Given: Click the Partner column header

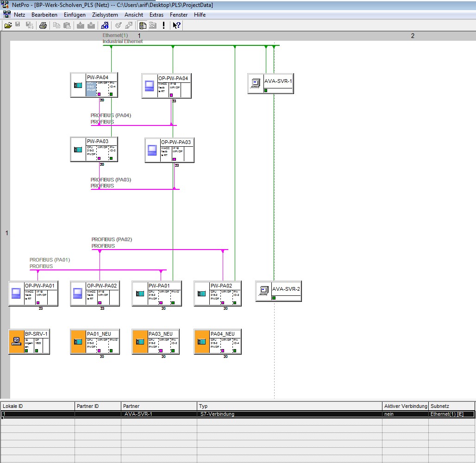Looking at the screenshot, I should pos(159,406).
